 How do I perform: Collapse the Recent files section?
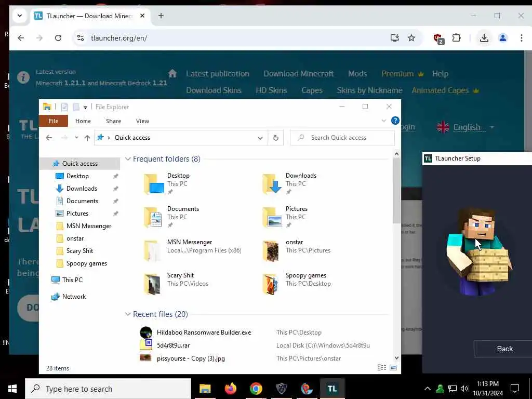pos(128,314)
